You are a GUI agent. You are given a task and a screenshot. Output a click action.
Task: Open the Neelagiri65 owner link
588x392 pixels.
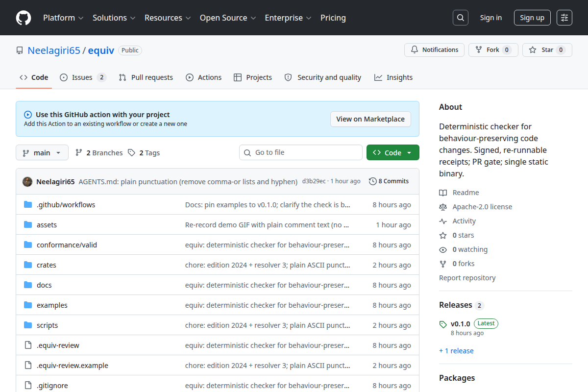coord(54,50)
